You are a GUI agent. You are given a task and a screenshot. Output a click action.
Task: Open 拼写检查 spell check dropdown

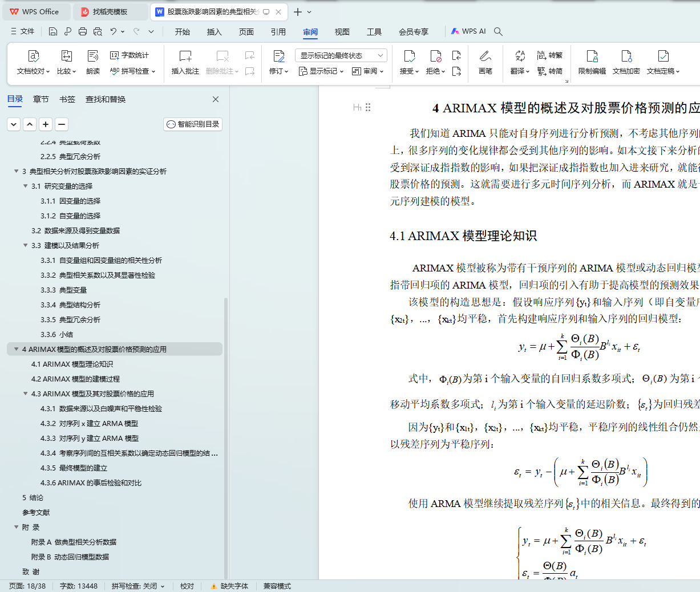click(x=132, y=71)
